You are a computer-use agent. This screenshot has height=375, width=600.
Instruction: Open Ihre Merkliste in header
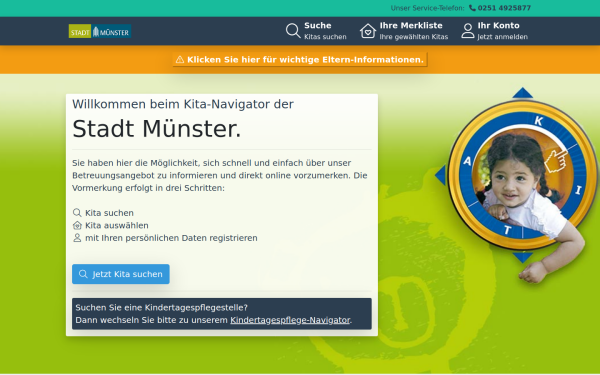point(404,31)
